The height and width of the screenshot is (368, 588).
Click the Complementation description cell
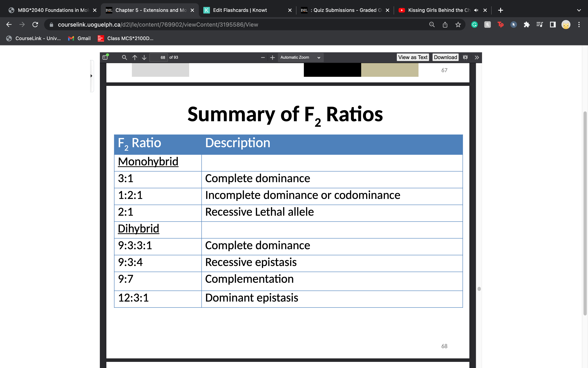click(x=332, y=281)
